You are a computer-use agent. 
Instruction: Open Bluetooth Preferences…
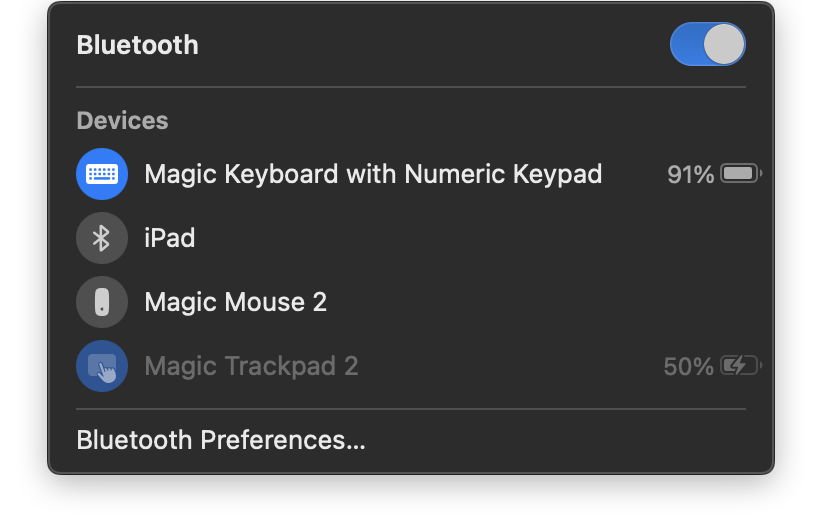pyautogui.click(x=221, y=440)
